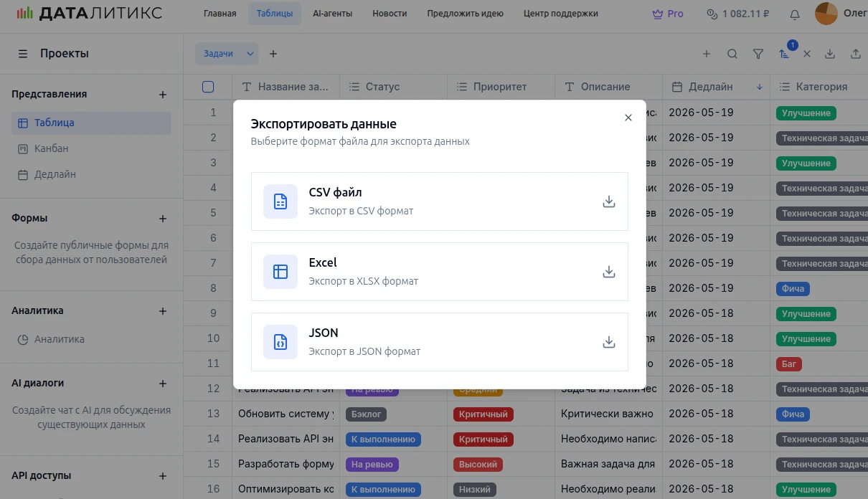Screen dimensions: 868x499
Task: Check the select-all rows checkbox
Action: pyautogui.click(x=208, y=87)
